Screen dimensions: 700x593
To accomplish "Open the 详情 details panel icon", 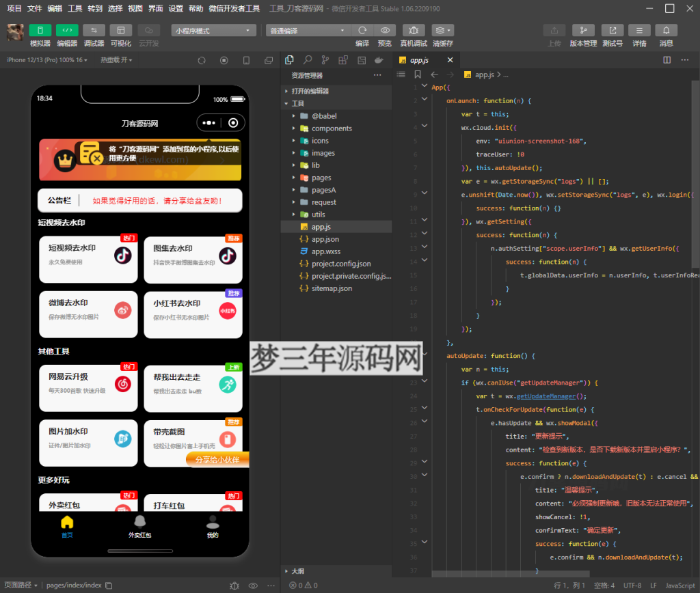I will coord(639,31).
